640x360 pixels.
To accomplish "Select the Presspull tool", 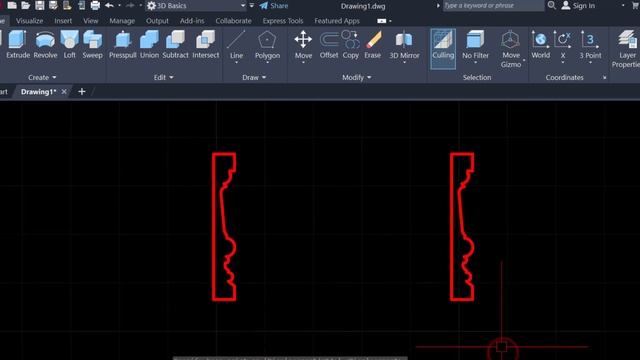I will (x=122, y=44).
